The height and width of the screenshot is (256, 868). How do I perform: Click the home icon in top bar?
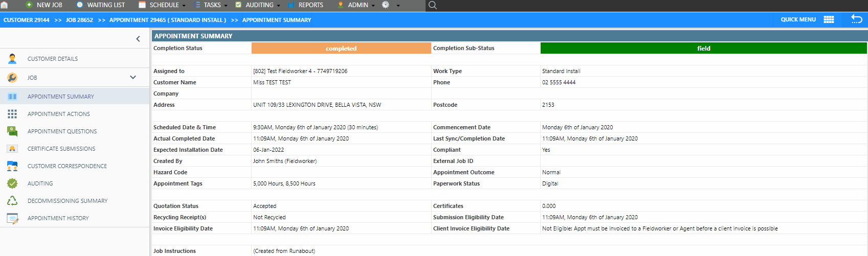(x=4, y=5)
